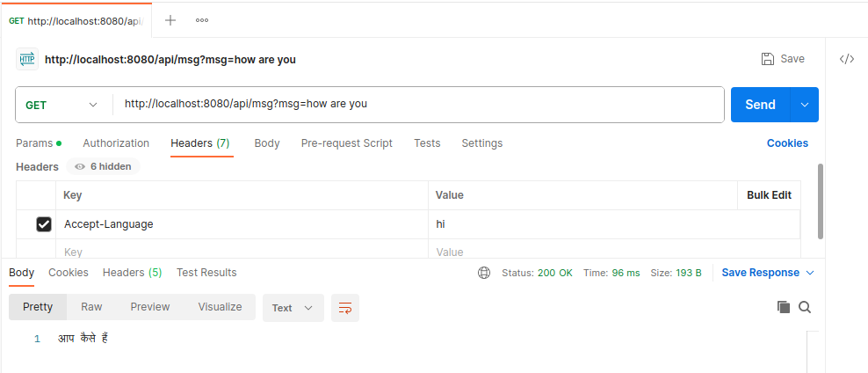
Task: Open the tab options ellipsis icon
Action: [x=201, y=20]
